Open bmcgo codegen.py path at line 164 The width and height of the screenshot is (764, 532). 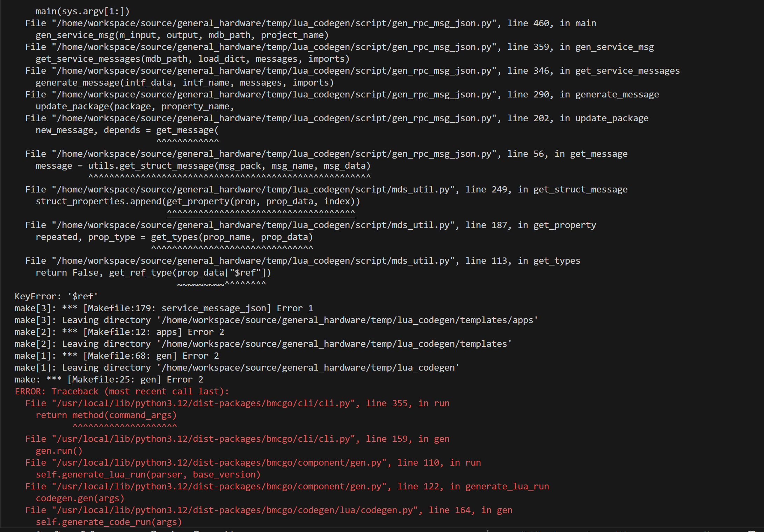[237, 510]
